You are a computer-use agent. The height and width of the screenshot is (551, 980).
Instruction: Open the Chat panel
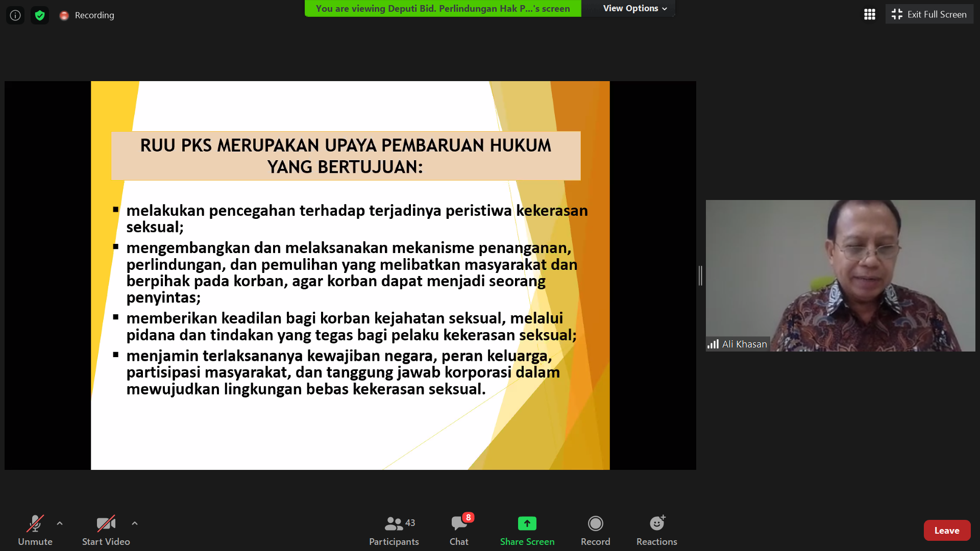pyautogui.click(x=459, y=531)
